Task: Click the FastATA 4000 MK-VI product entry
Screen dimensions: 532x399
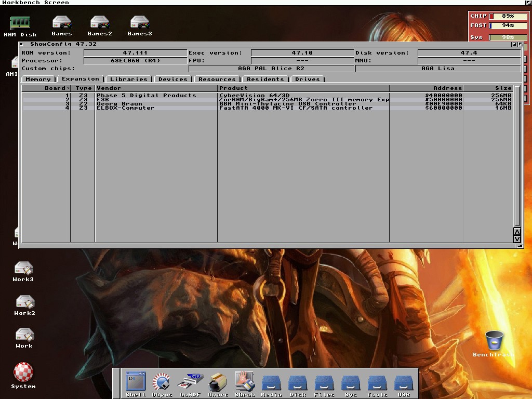Action: 296,108
